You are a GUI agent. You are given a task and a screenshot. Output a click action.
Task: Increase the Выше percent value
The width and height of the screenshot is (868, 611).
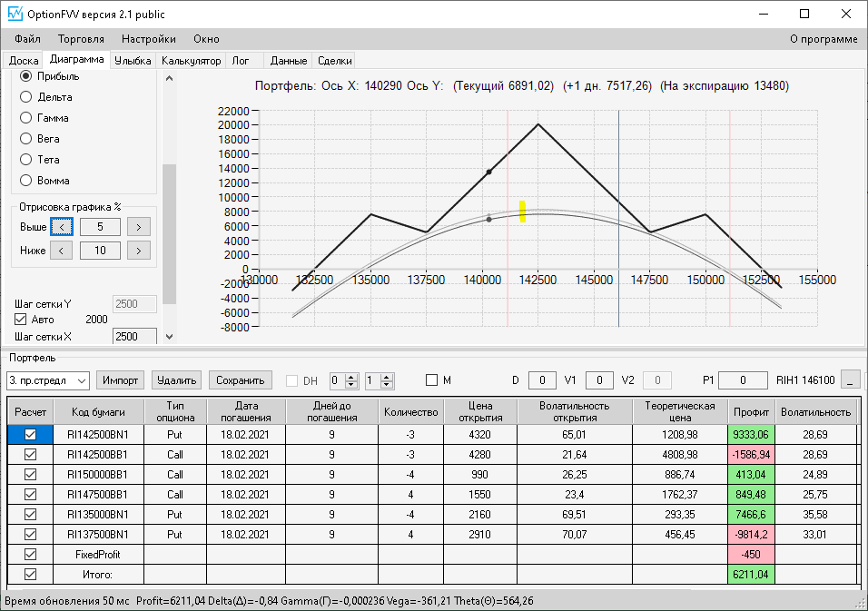pos(138,227)
